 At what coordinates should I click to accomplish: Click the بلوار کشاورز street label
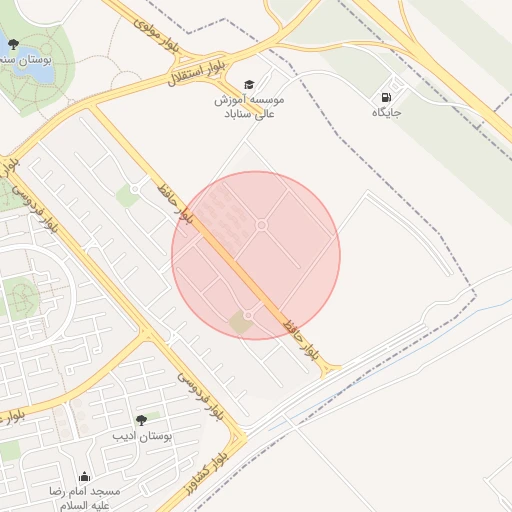207,474
